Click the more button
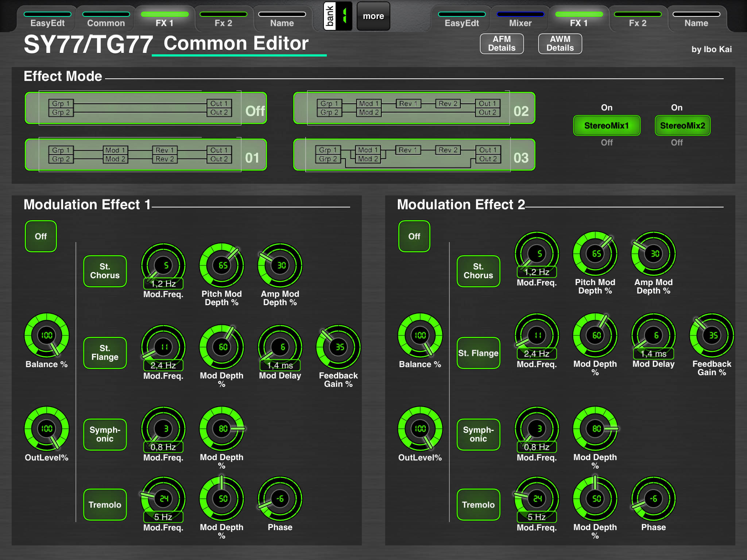 tap(373, 15)
